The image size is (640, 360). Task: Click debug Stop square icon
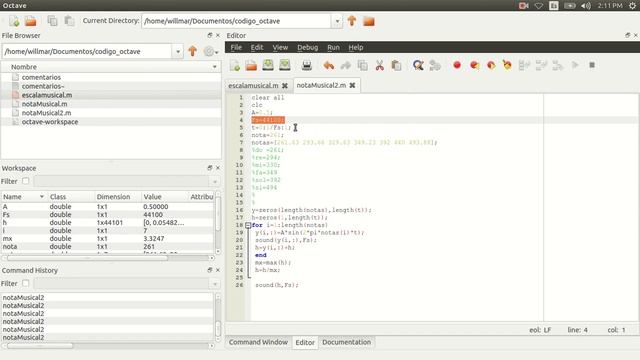click(x=592, y=65)
